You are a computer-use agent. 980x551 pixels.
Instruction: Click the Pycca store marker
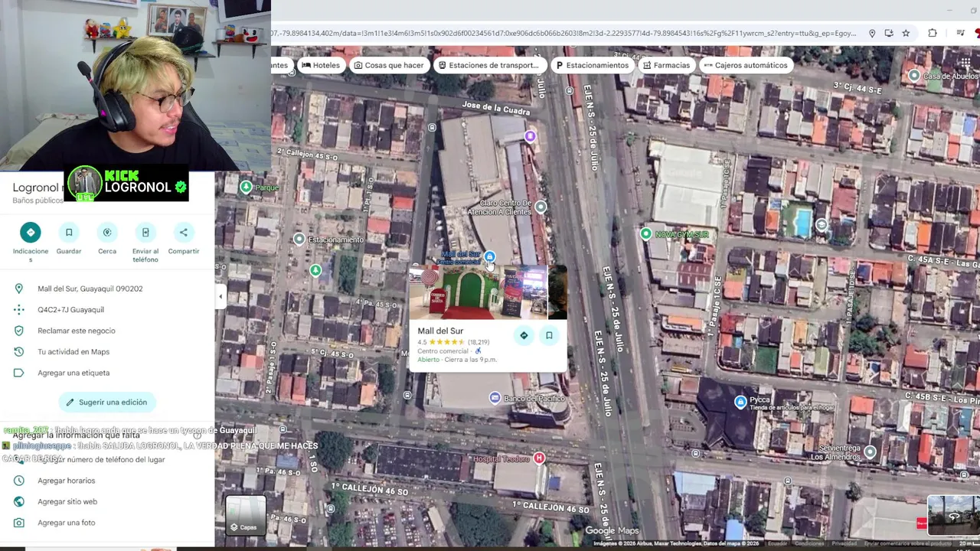pyautogui.click(x=740, y=402)
